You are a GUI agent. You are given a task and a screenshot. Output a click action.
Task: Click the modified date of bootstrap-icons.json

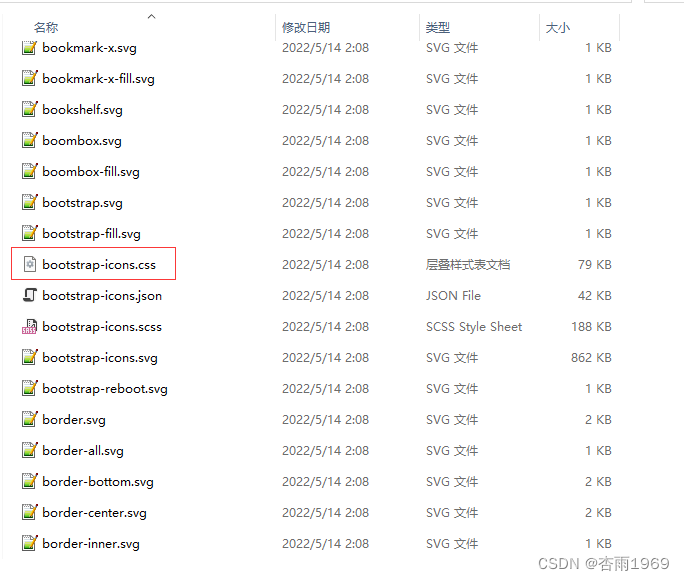tap(325, 295)
